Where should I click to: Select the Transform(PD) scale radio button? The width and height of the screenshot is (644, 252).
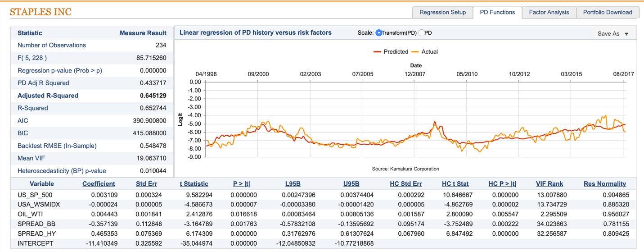(378, 33)
